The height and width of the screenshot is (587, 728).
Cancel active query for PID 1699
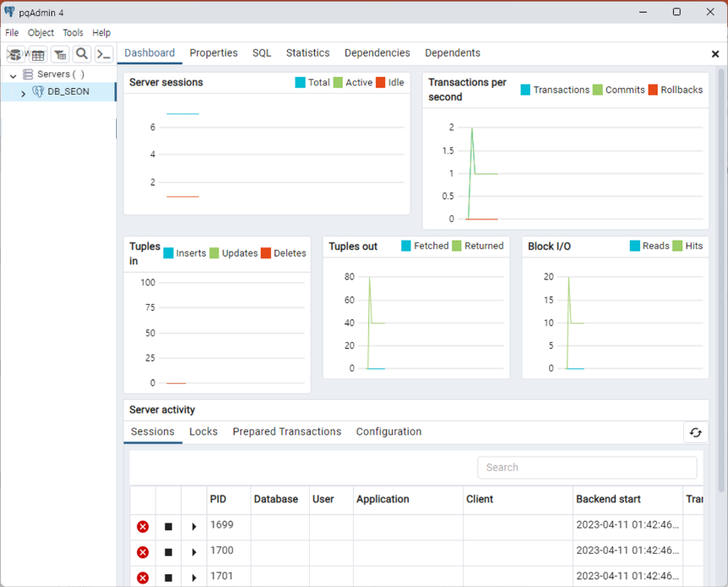tap(168, 527)
